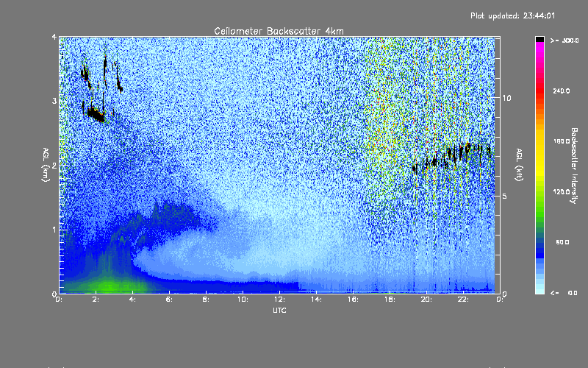The image size is (588, 368).
Task: Select the "6:" UTC tick label
Action: [x=170, y=300]
